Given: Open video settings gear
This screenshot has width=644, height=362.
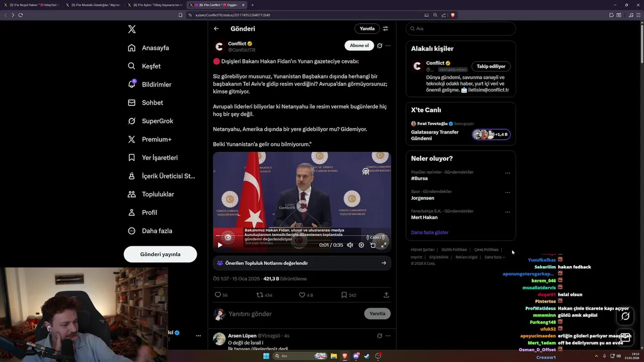Looking at the screenshot, I should click(361, 245).
